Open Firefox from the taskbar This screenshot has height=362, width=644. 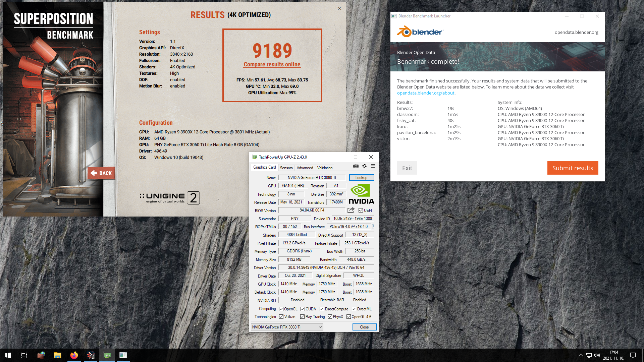(74, 355)
